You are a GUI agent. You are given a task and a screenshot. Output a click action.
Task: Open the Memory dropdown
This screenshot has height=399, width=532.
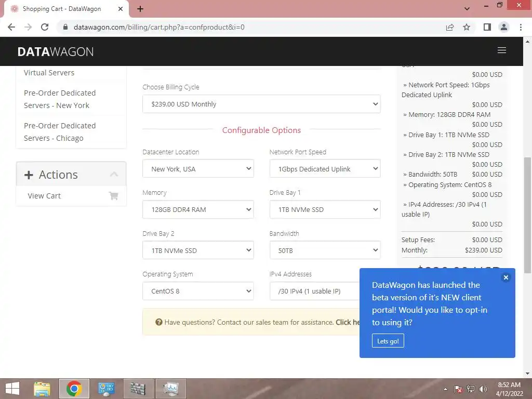coord(198,209)
